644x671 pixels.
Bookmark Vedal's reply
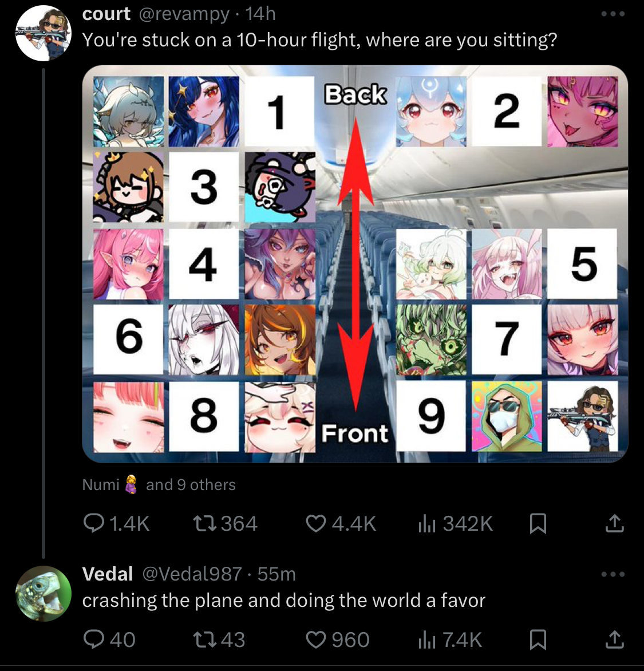538,640
